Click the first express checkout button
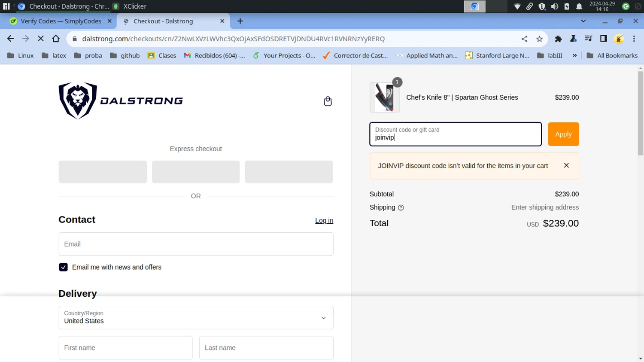Image resolution: width=644 pixels, height=362 pixels. click(103, 172)
